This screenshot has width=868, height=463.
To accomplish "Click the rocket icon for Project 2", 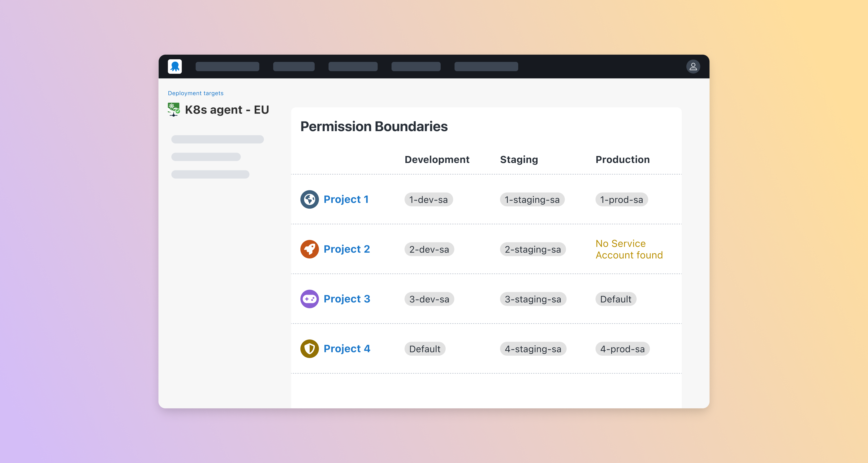I will (x=309, y=249).
